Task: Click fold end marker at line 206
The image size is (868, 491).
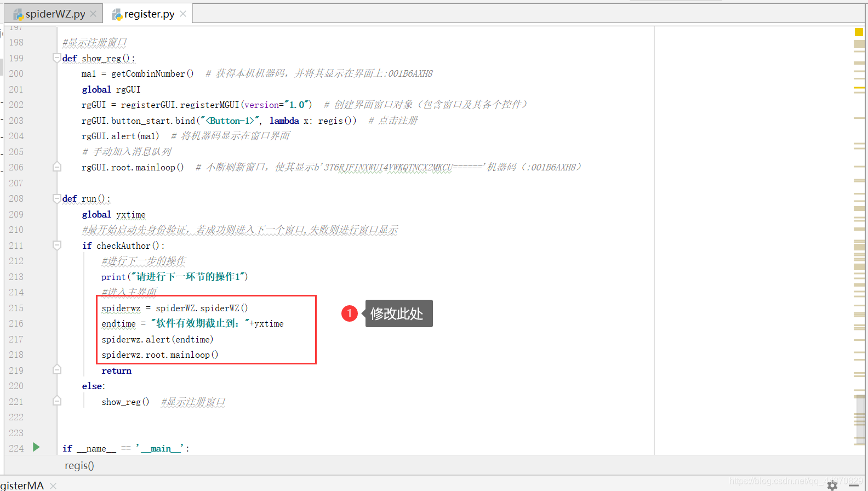Action: pos(56,167)
